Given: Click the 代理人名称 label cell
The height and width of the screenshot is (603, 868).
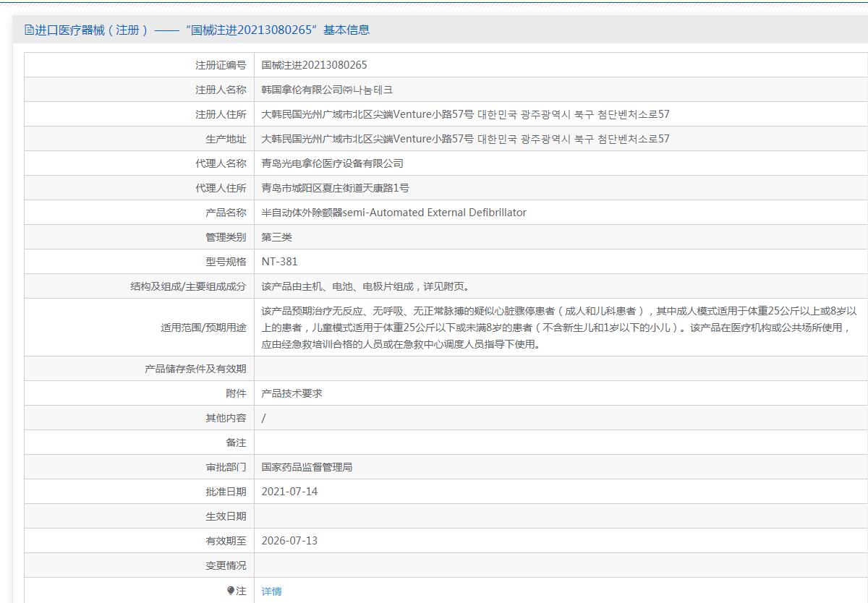Looking at the screenshot, I should (x=139, y=163).
